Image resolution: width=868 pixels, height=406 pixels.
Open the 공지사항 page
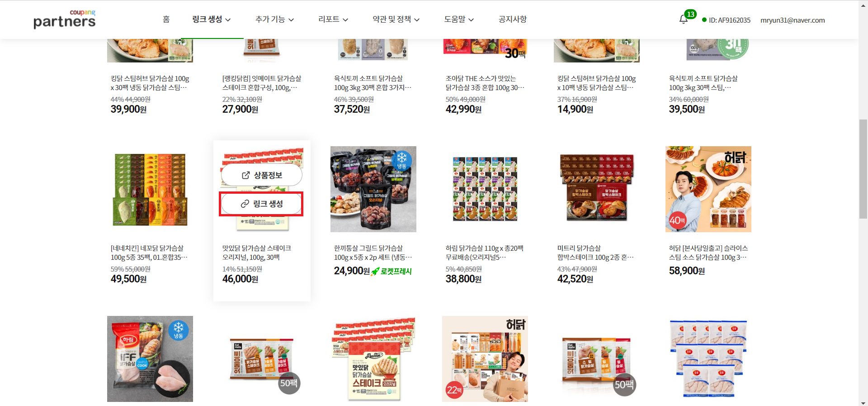513,19
